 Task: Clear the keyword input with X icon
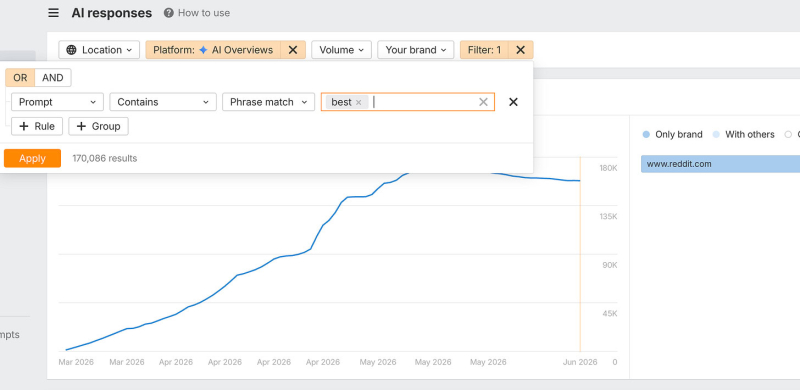(x=483, y=102)
